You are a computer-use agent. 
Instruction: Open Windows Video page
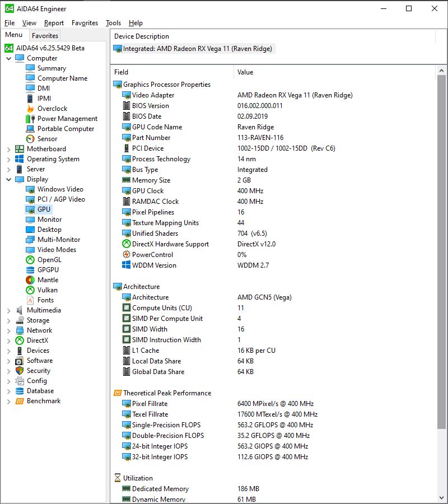pyautogui.click(x=60, y=189)
